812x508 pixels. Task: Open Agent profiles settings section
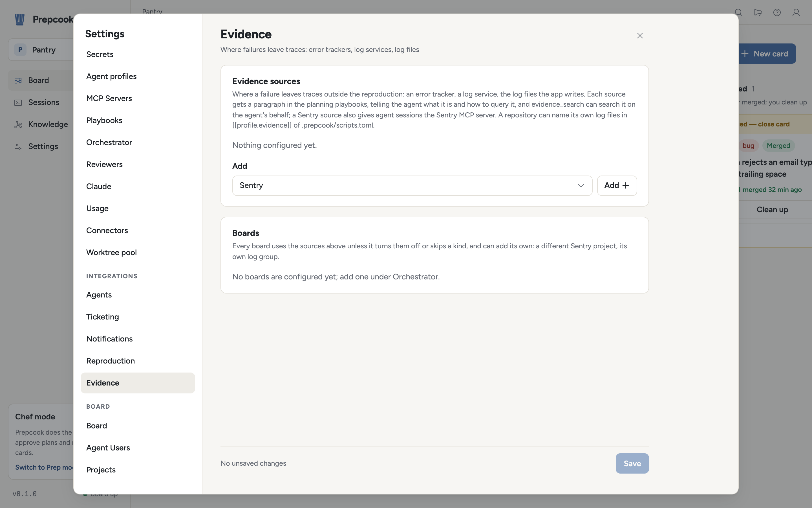(x=138, y=76)
